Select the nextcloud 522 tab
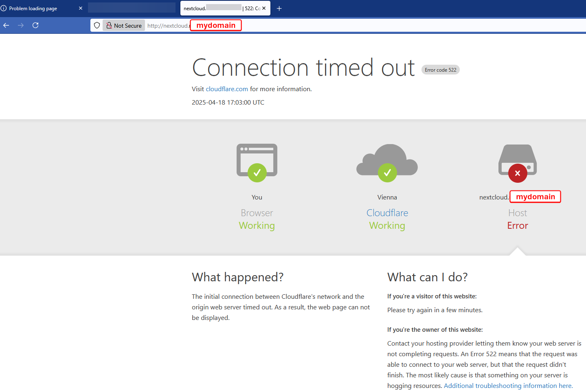Screen dimensions: 586x392 click(225, 8)
